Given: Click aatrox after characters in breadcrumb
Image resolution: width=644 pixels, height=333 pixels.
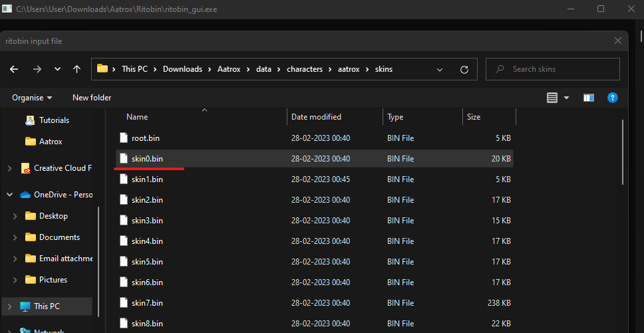Looking at the screenshot, I should tap(349, 69).
